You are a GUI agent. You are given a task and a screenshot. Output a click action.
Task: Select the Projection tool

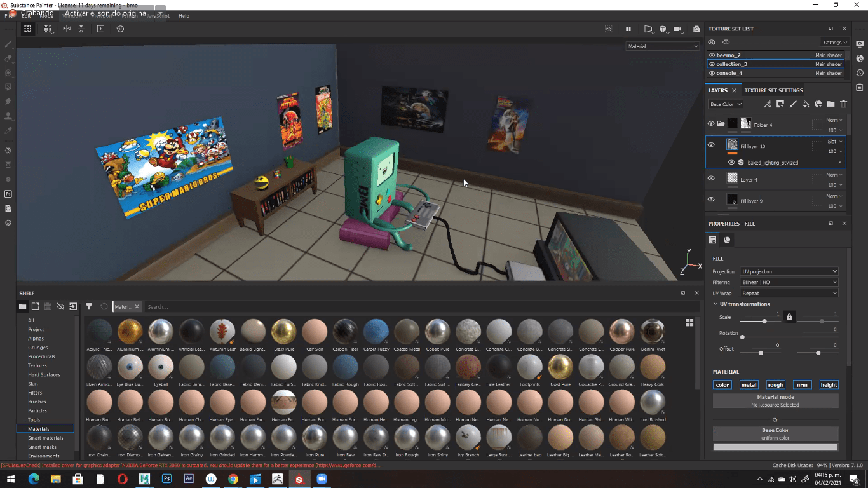[8, 73]
